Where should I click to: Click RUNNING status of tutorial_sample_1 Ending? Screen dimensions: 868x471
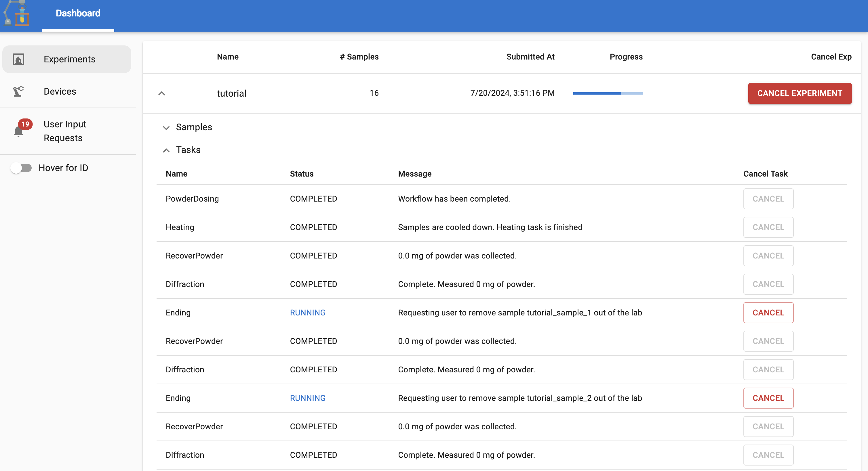[x=308, y=313]
